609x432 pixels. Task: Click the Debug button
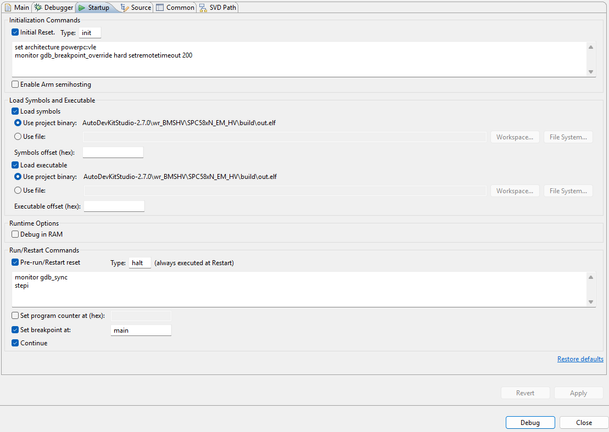point(530,423)
